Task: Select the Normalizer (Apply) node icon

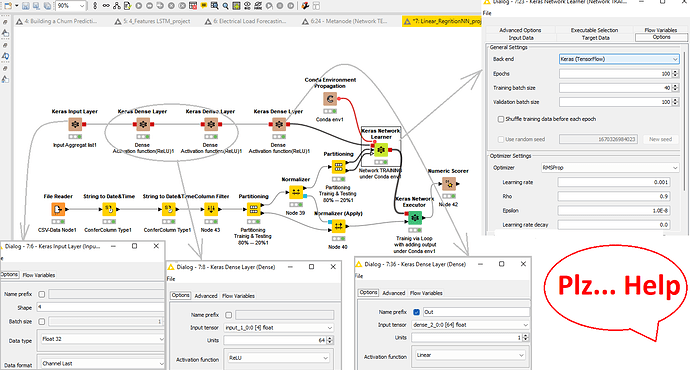Action: click(338, 226)
